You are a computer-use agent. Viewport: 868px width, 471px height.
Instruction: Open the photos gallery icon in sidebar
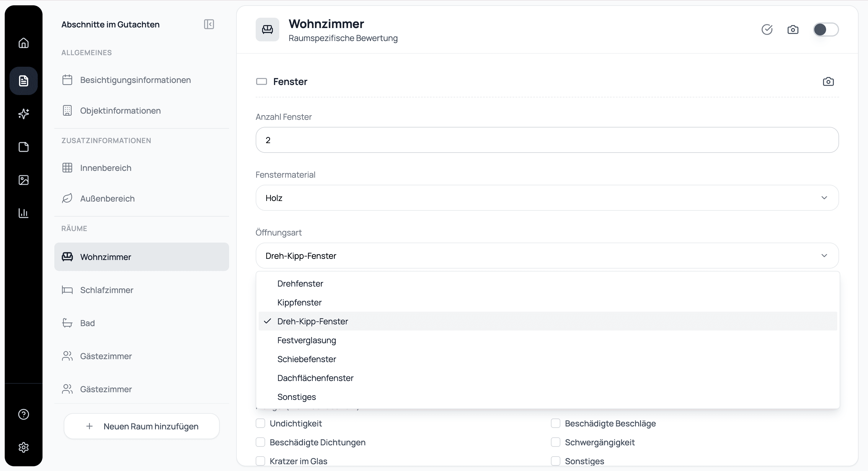23,179
